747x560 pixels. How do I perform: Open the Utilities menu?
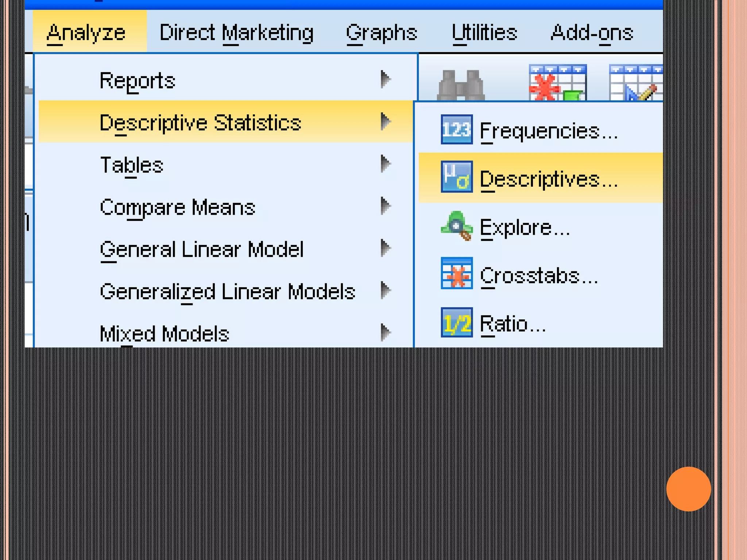(484, 33)
